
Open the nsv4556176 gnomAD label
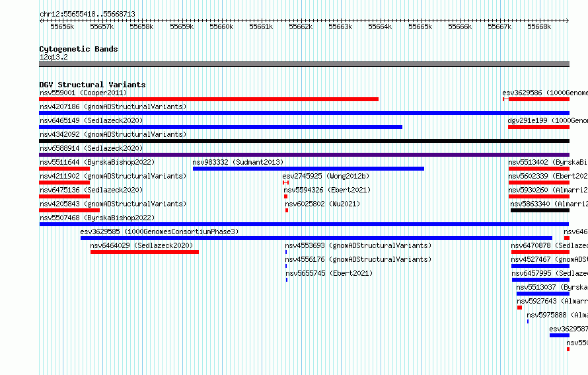click(x=358, y=260)
